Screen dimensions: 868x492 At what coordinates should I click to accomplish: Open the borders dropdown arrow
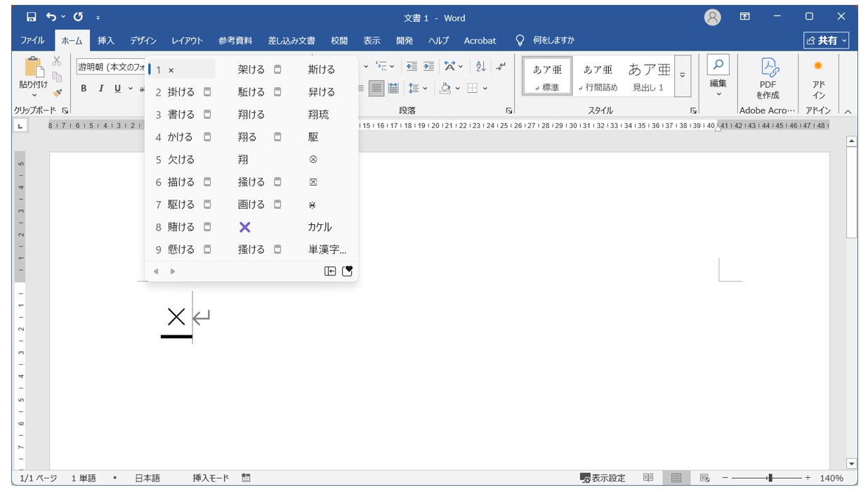(x=485, y=89)
